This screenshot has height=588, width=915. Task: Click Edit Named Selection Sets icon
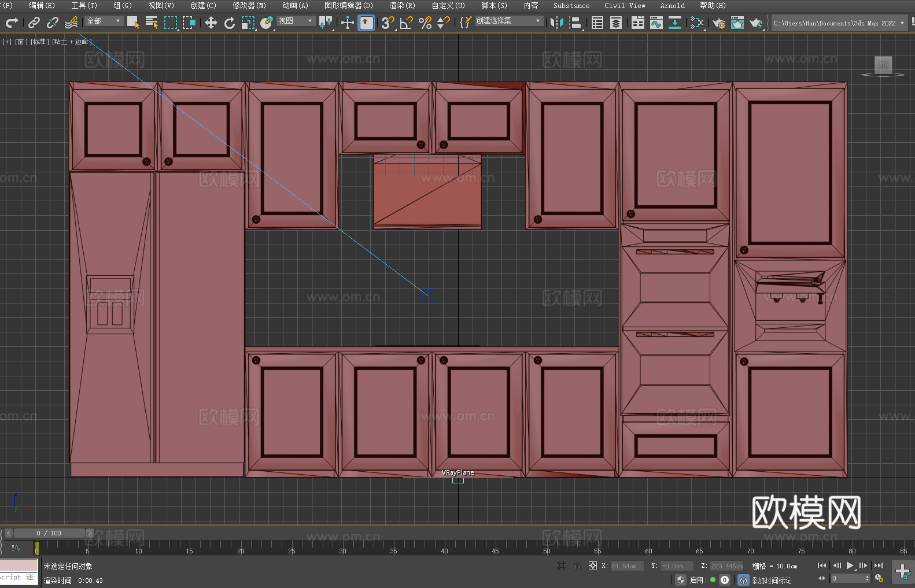466,23
